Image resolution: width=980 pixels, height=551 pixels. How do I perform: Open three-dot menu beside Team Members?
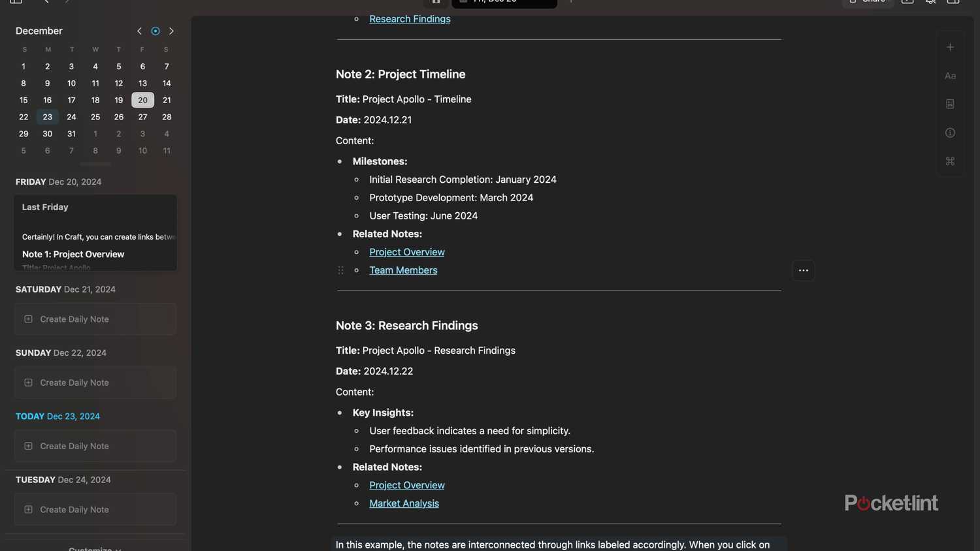(x=803, y=270)
